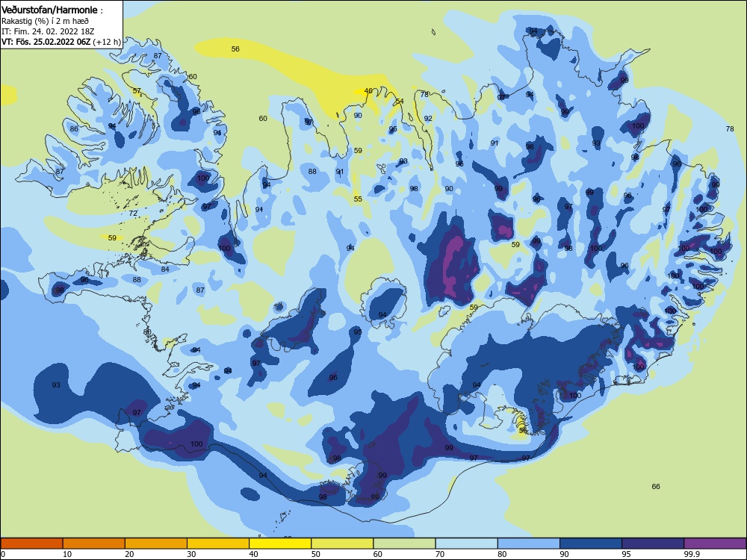
Task: Click the legend tick label '99.9'
Action: coord(692,554)
